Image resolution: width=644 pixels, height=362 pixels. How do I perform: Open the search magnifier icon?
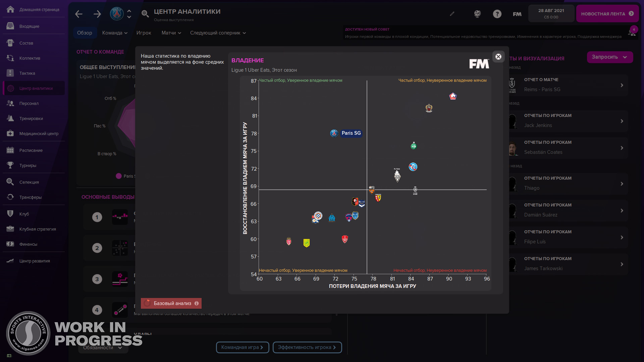click(145, 14)
